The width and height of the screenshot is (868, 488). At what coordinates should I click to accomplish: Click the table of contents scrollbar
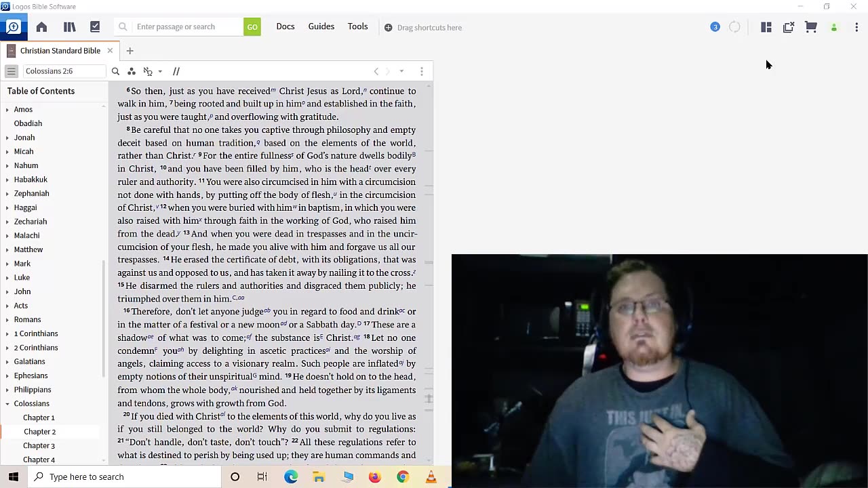104,319
